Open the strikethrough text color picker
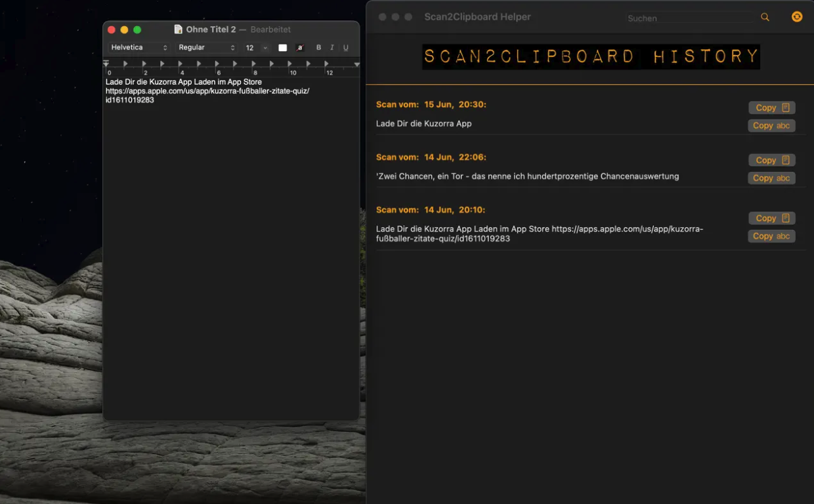814x504 pixels. [x=300, y=48]
